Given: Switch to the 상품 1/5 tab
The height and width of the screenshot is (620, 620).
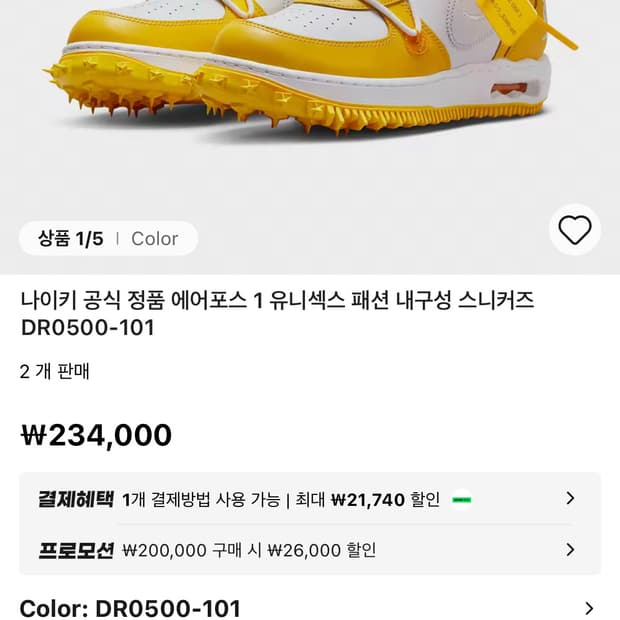Looking at the screenshot, I should tap(71, 238).
